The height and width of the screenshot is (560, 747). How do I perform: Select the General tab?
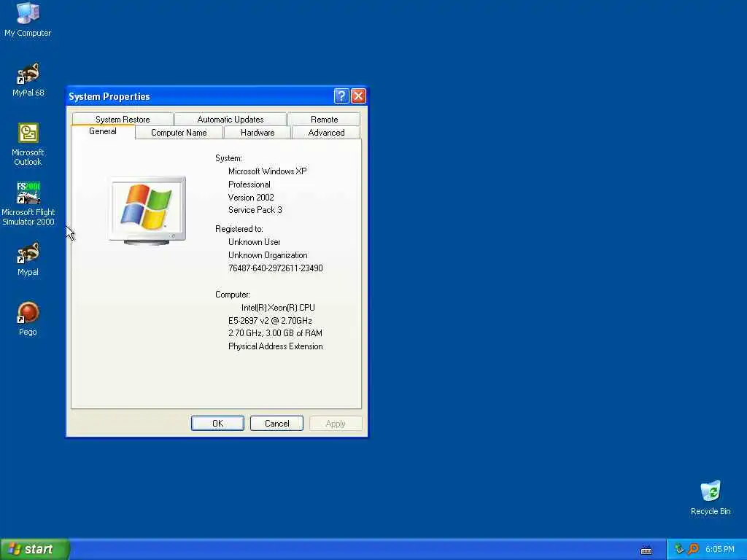102,131
